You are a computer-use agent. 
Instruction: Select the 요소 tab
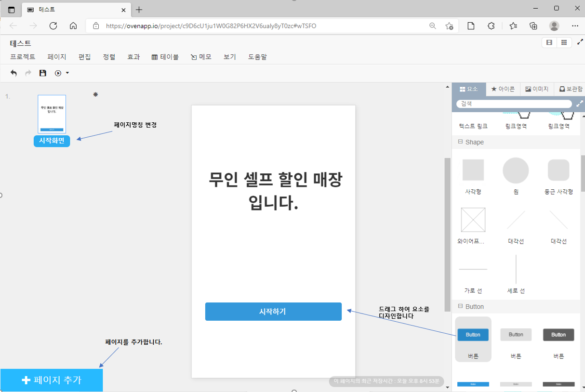(x=468, y=89)
